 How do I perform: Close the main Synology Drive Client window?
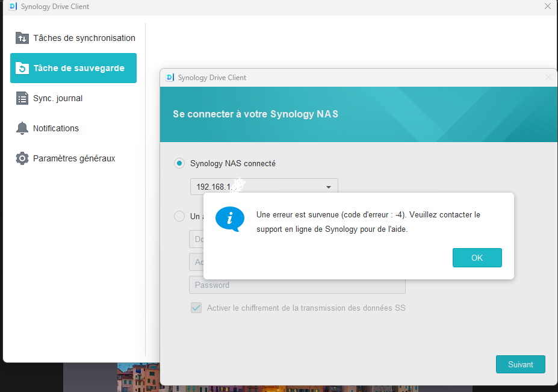pyautogui.click(x=548, y=6)
